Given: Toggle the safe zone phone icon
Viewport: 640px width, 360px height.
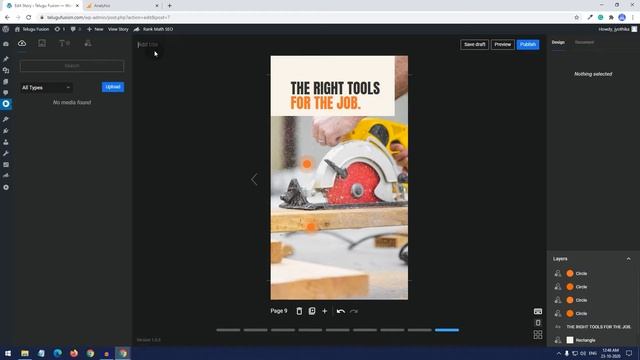Looking at the screenshot, I should [538, 323].
